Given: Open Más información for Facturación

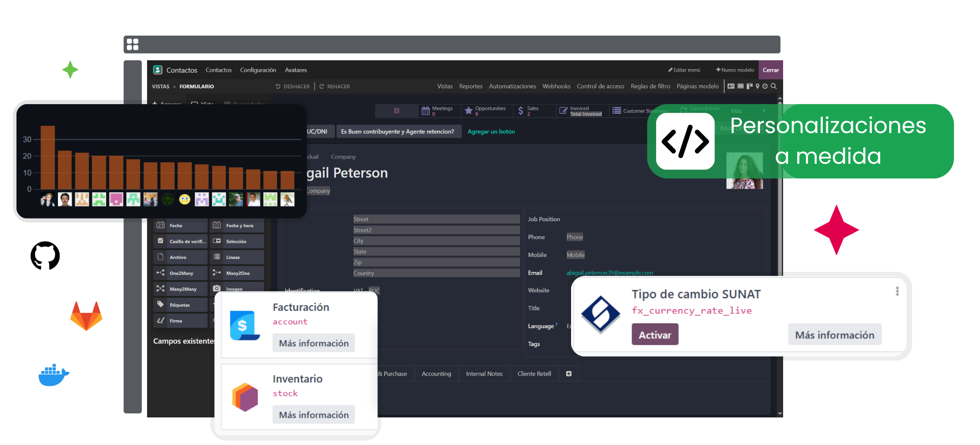Looking at the screenshot, I should click(x=314, y=343).
